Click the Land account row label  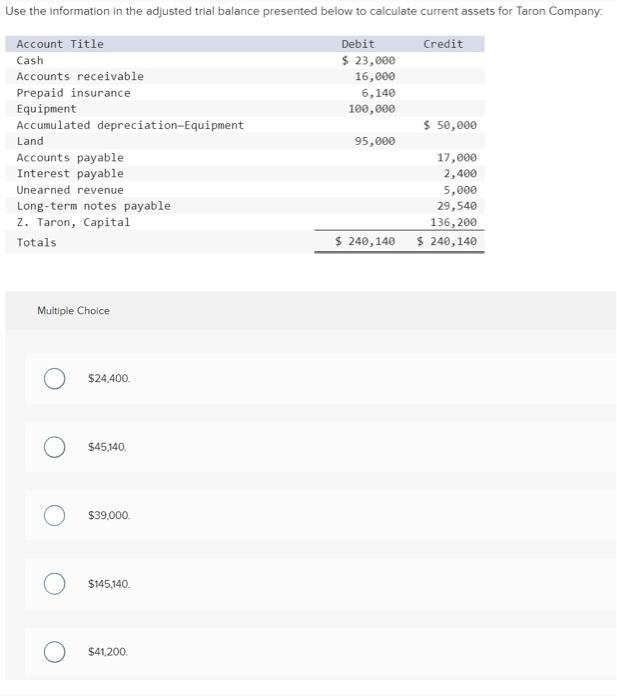30,141
